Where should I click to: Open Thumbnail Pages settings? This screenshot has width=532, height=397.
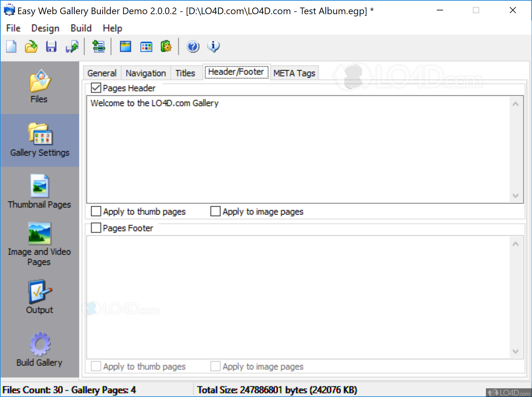(x=39, y=192)
